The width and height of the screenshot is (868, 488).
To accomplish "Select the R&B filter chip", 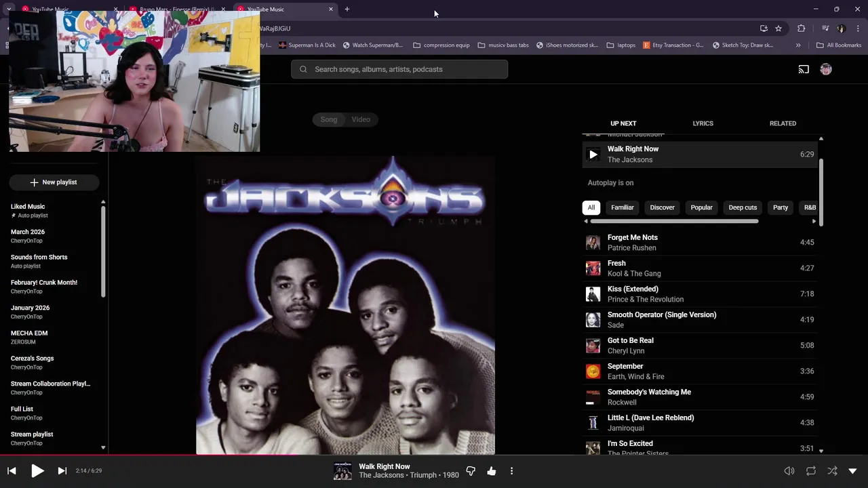I will [810, 207].
